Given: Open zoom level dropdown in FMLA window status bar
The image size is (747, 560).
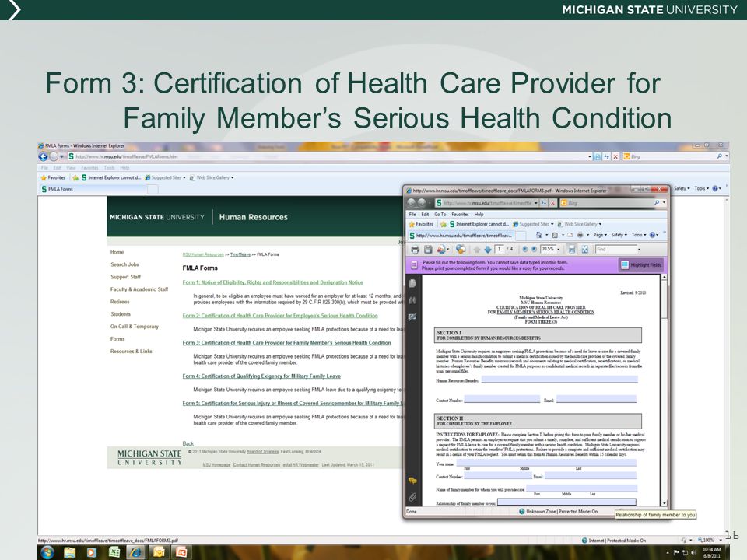Looking at the screenshot, I should tap(721, 541).
